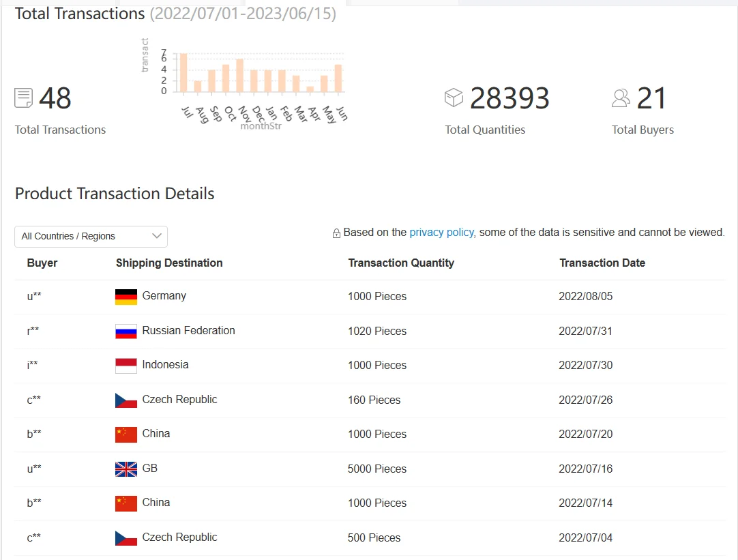The image size is (738, 560).
Task: Click the Shipping Destination column header
Action: (x=169, y=263)
